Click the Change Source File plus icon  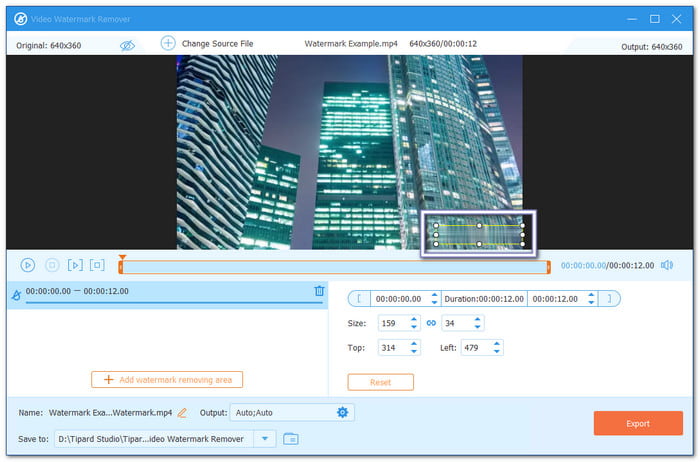click(x=168, y=43)
